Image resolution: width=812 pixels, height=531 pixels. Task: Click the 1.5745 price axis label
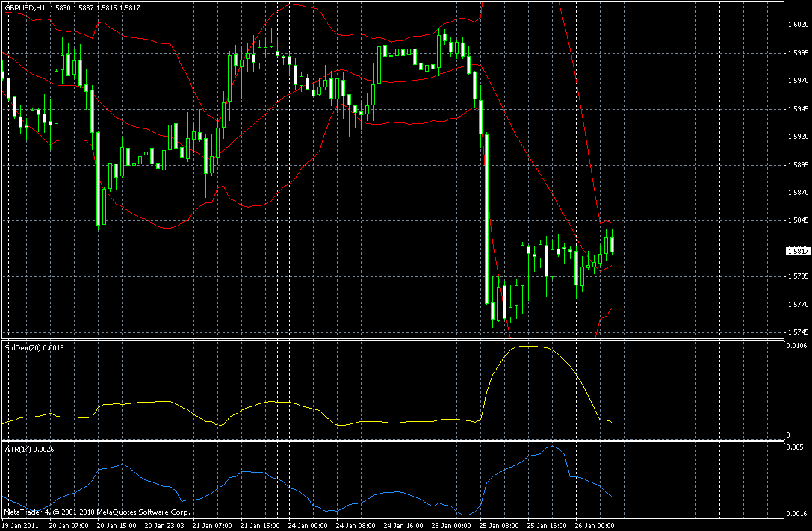tap(798, 332)
